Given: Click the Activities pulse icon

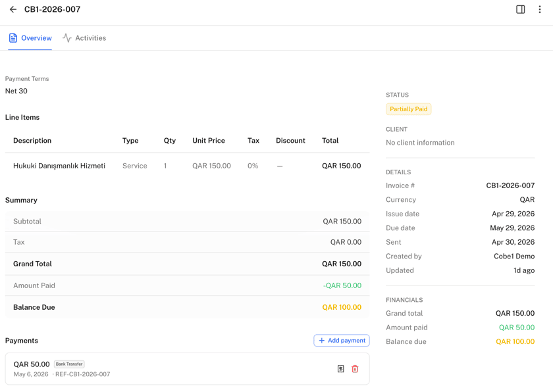Looking at the screenshot, I should coord(67,38).
